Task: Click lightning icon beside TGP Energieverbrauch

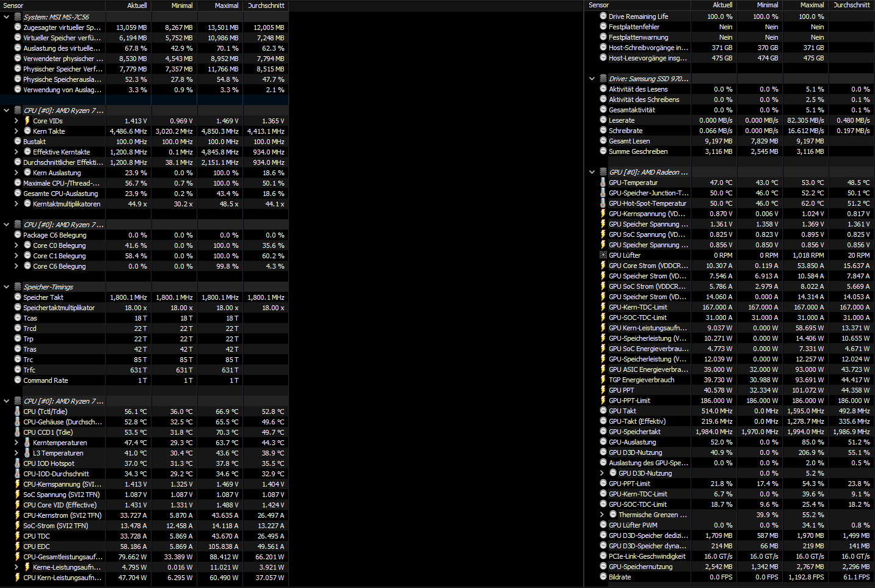Action: tap(603, 380)
